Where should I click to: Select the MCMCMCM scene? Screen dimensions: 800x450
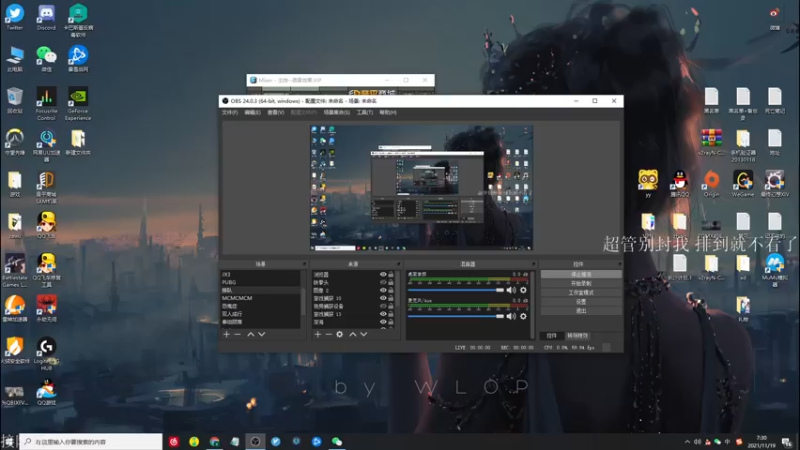coord(260,298)
